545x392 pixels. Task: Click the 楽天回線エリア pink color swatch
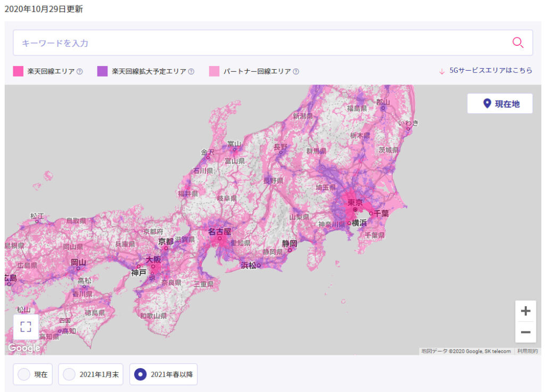[x=18, y=71]
